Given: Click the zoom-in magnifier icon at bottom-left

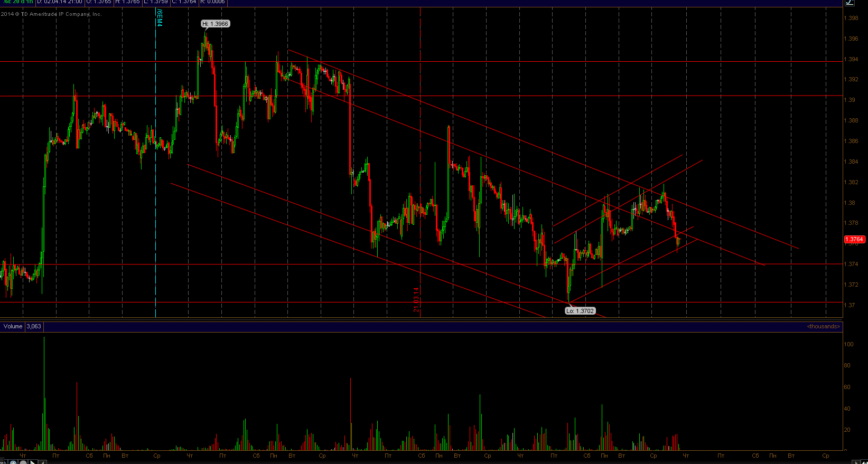Looking at the screenshot, I should 14,462.
